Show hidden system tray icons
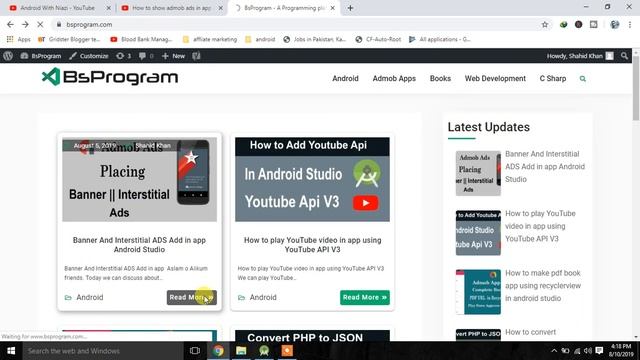Viewport: 640px width, 360px height. click(x=554, y=351)
